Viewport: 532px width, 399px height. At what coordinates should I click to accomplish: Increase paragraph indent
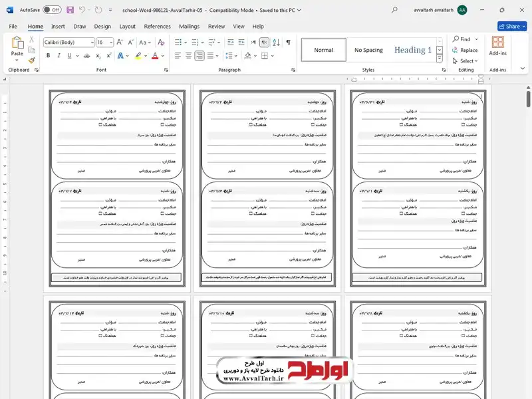point(241,42)
